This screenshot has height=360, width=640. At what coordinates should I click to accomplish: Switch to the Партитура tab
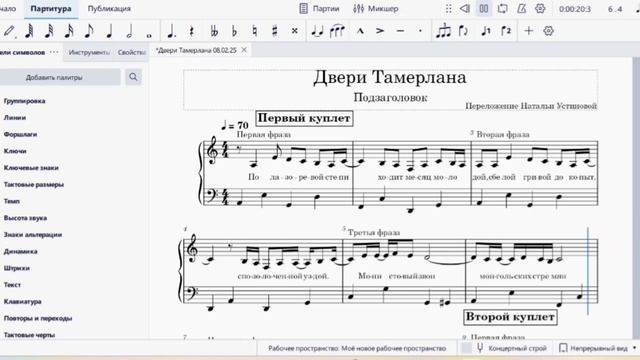pyautogui.click(x=51, y=9)
